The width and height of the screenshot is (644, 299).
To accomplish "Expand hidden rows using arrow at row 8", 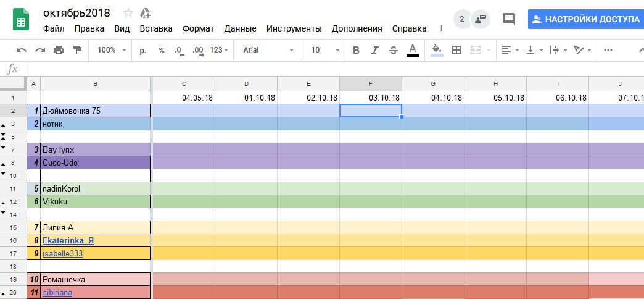I will pyautogui.click(x=4, y=164).
